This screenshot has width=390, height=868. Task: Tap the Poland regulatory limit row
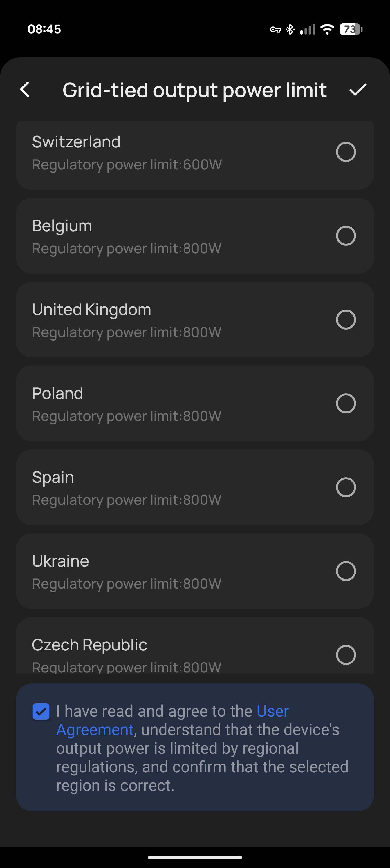pyautogui.click(x=169, y=404)
